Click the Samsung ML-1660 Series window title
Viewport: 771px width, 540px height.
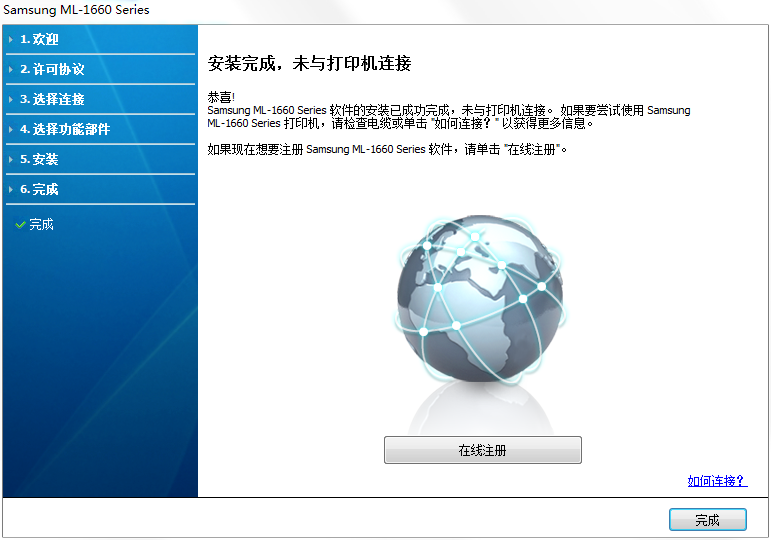[76, 10]
